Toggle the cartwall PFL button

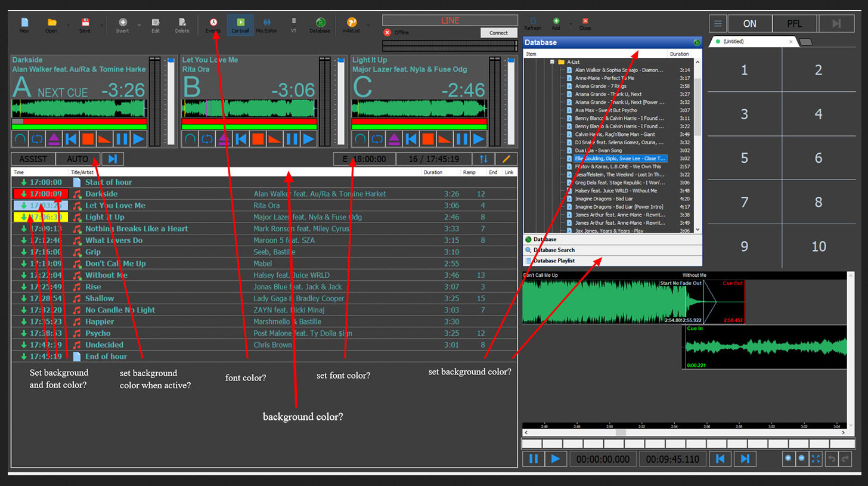[x=795, y=24]
